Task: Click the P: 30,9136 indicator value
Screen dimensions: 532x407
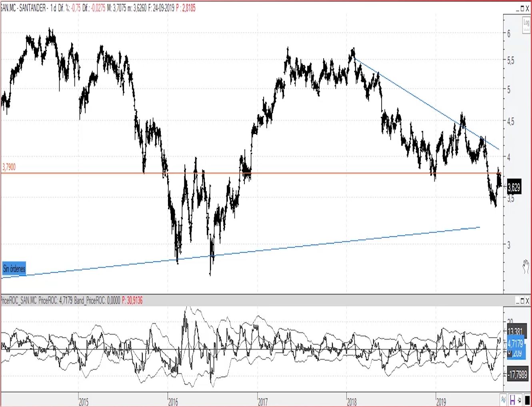Action: [132, 300]
